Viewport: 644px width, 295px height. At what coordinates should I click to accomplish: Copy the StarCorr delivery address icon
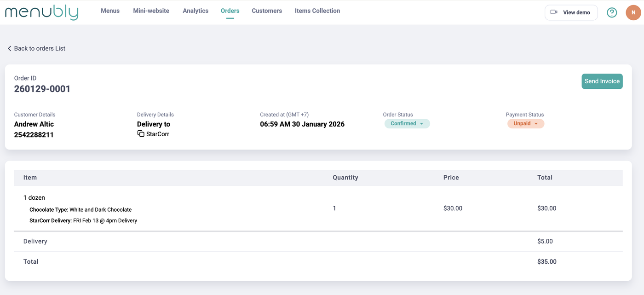[x=141, y=134]
